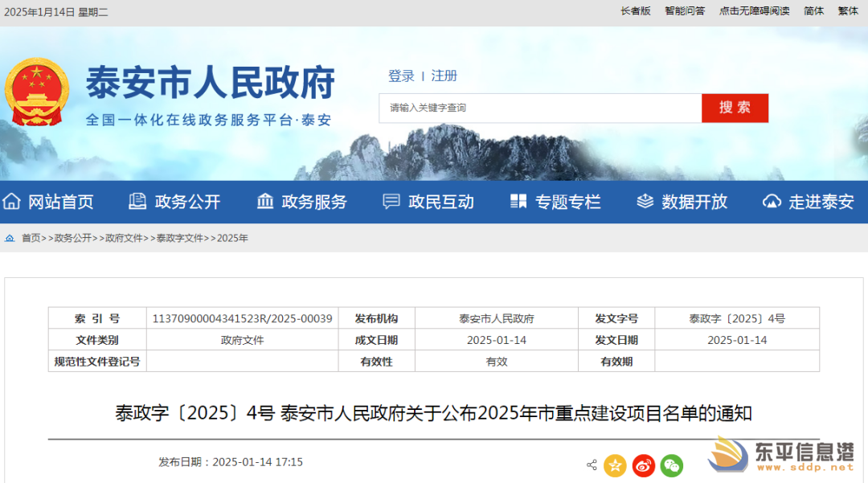This screenshot has height=483, width=868.
Task: Open 专题专栏 nav menu
Action: coord(568,202)
